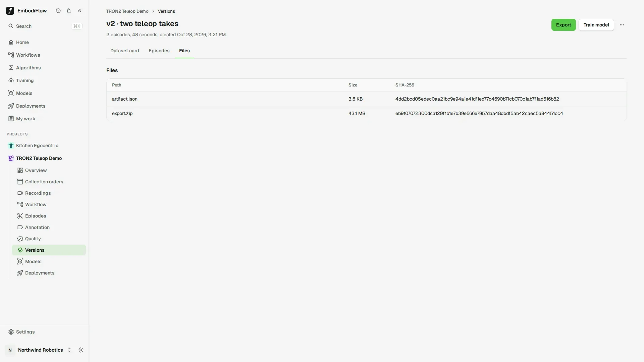Viewport: 644px width, 362px height.
Task: Switch to Dataset card tab
Action: pyautogui.click(x=124, y=51)
